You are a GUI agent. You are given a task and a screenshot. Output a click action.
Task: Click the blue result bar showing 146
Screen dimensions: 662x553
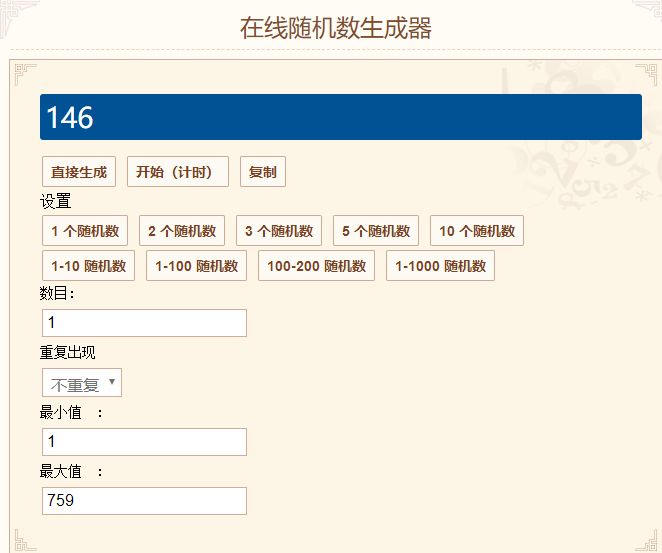coord(341,117)
